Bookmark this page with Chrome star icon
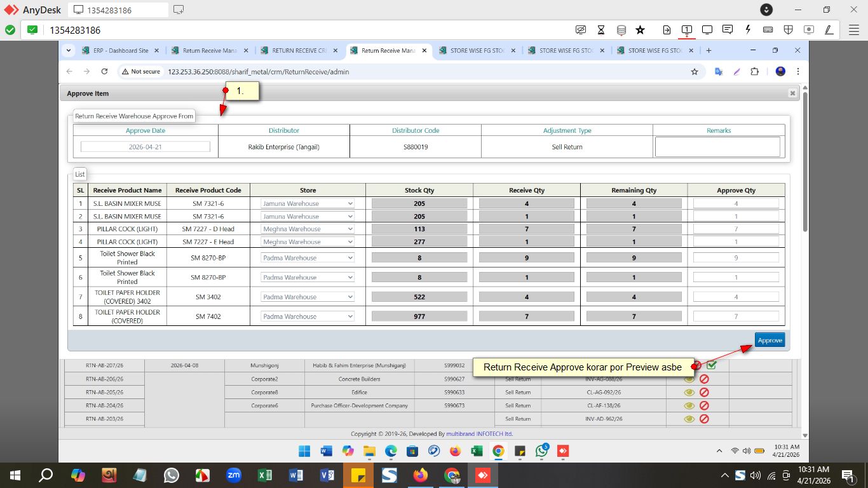Image resolution: width=868 pixels, height=488 pixels. point(695,72)
